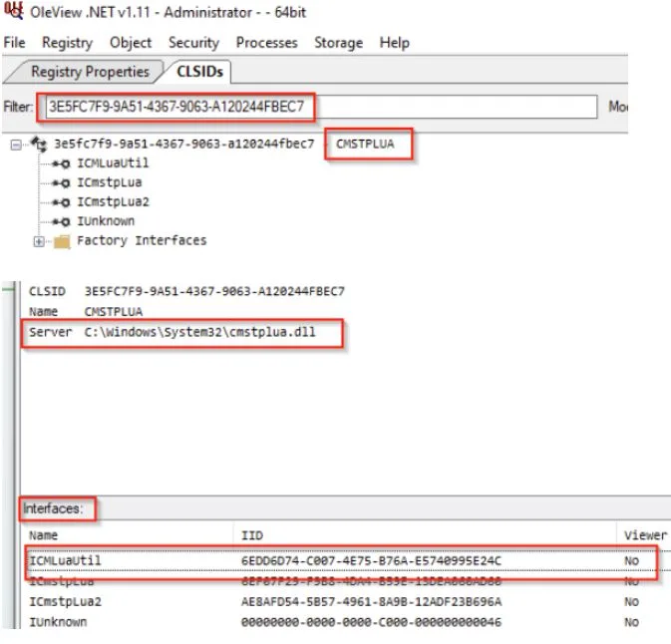The image size is (671, 644).
Task: Switch to the Registry Properties tab
Action: [90, 72]
